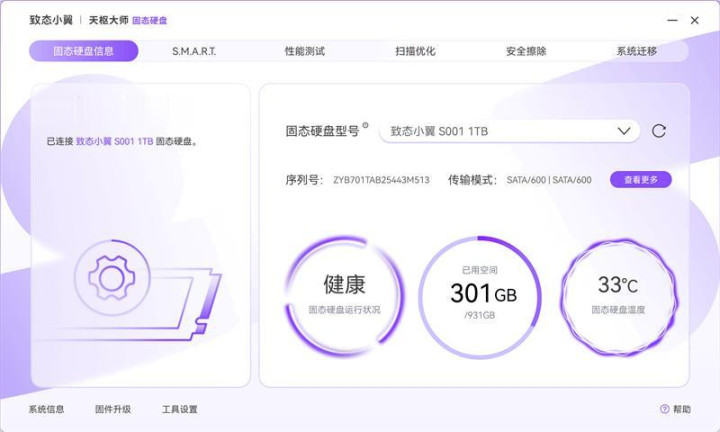Click the info icon beside 固态硬盘型号
720x432 pixels.
[366, 125]
